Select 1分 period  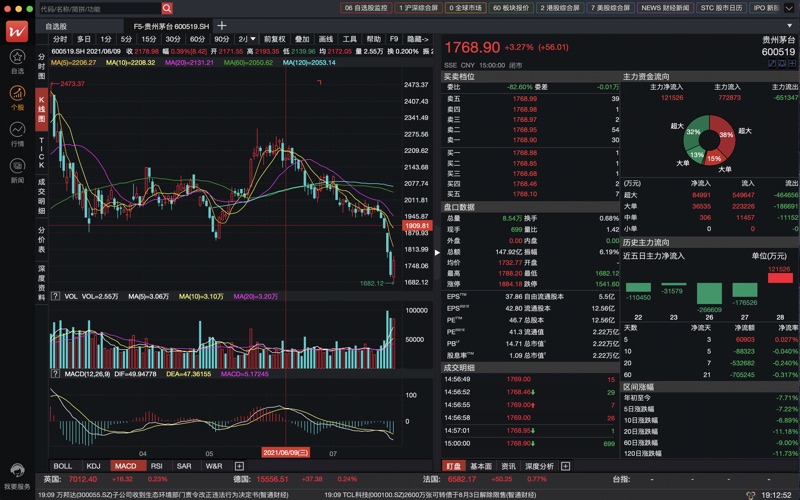point(106,39)
